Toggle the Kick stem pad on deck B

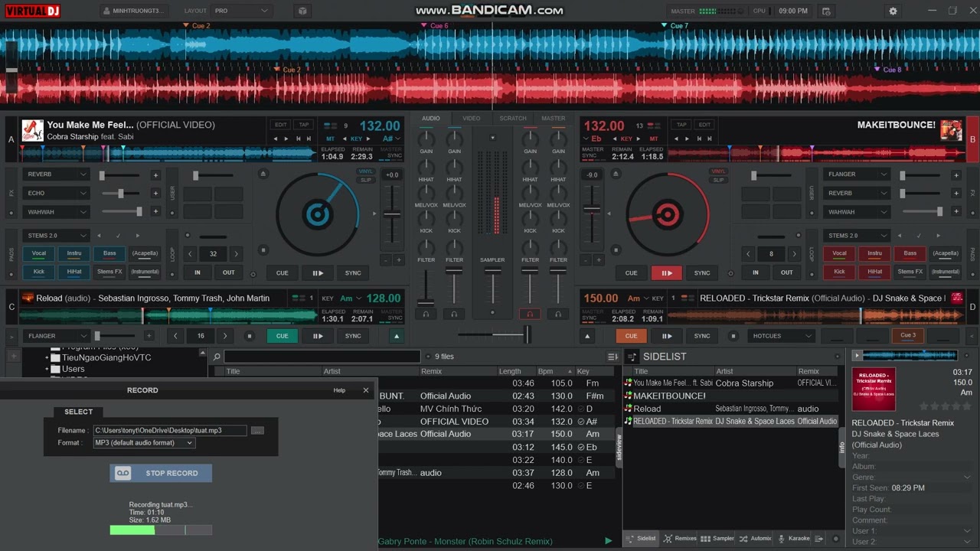(839, 272)
